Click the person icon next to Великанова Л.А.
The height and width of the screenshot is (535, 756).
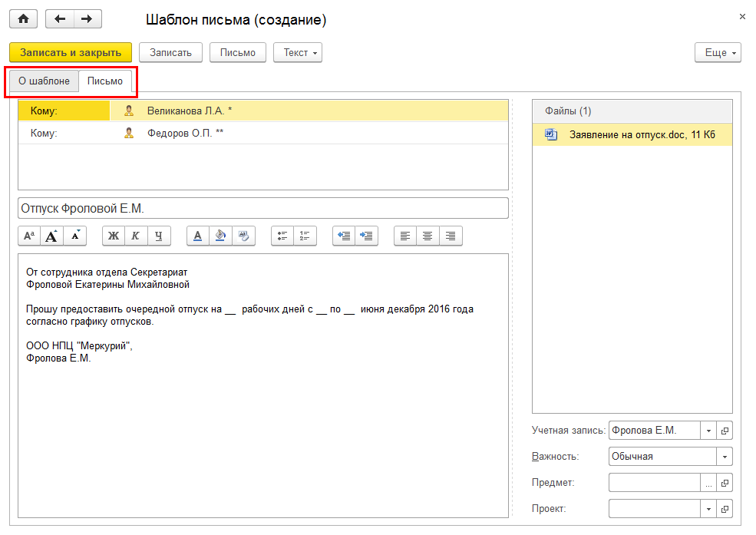[x=129, y=111]
